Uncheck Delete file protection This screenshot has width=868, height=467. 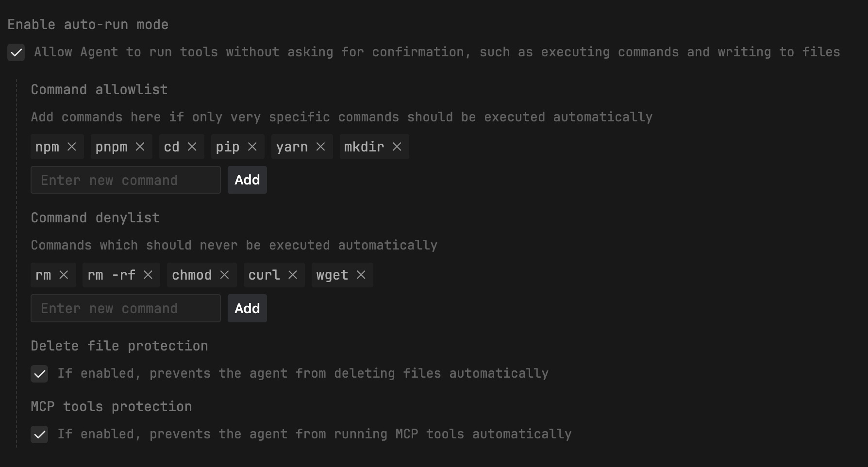click(39, 374)
